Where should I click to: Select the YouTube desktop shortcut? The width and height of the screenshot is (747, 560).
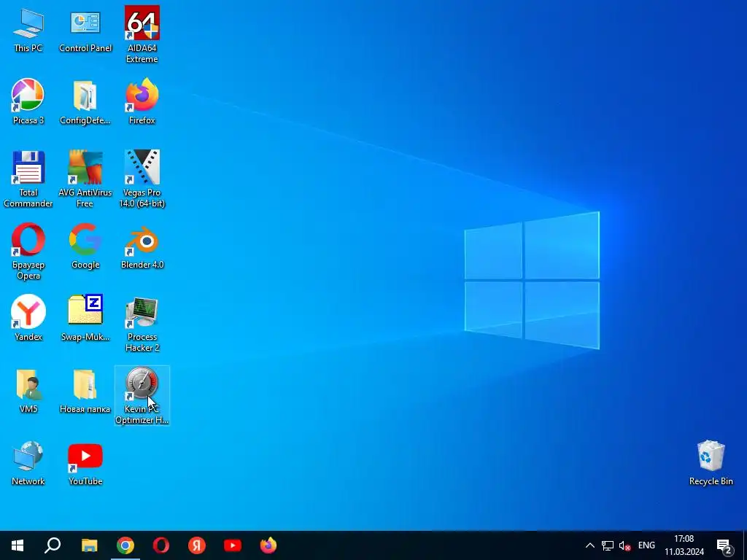[x=85, y=463]
